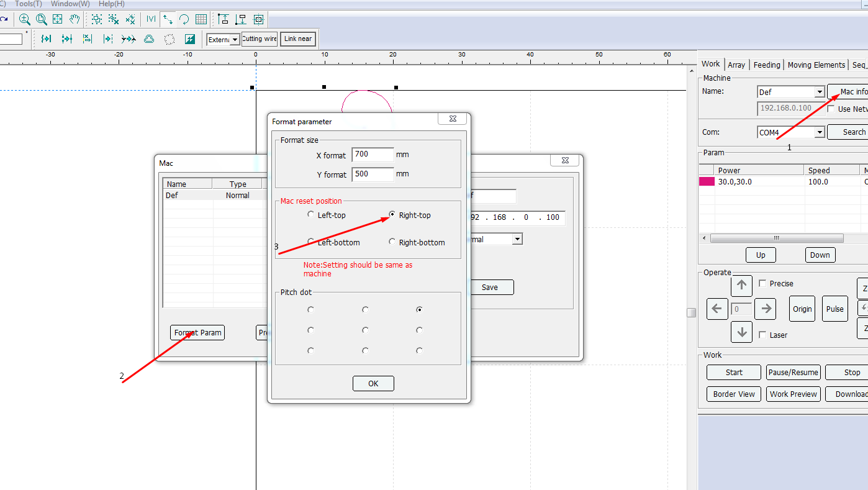Click OK in Format parameter dialog
The width and height of the screenshot is (868, 490).
coord(373,384)
